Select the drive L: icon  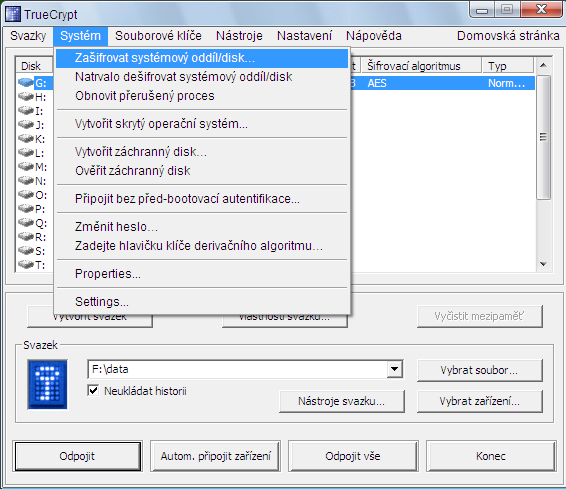coord(26,153)
